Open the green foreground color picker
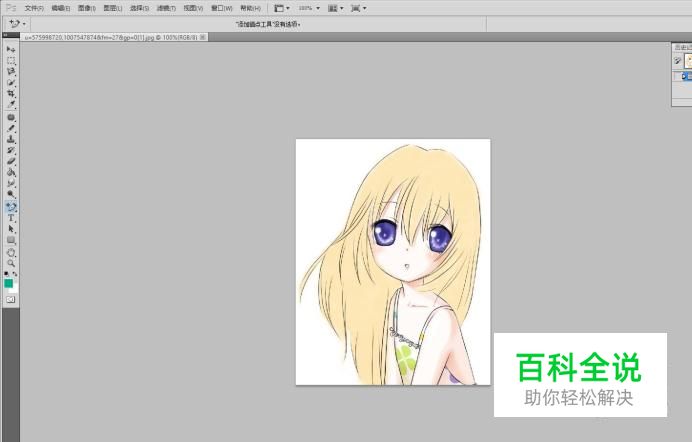Image resolution: width=692 pixels, height=442 pixels. [8, 283]
